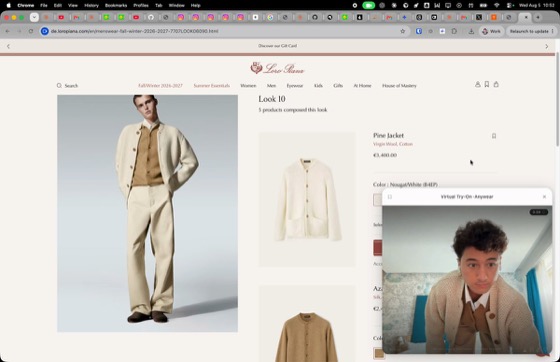
Task: Show next announcement in top banner
Action: pos(547,46)
